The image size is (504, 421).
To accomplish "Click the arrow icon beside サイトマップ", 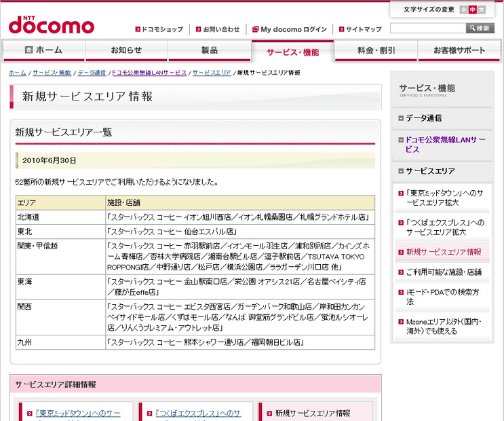I will coord(341,29).
